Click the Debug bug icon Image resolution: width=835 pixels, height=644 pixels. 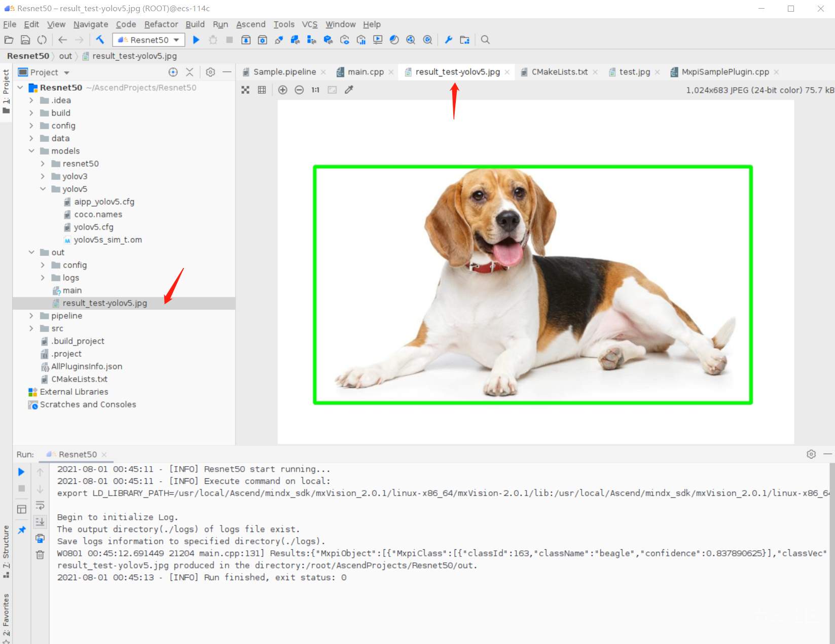pos(213,40)
